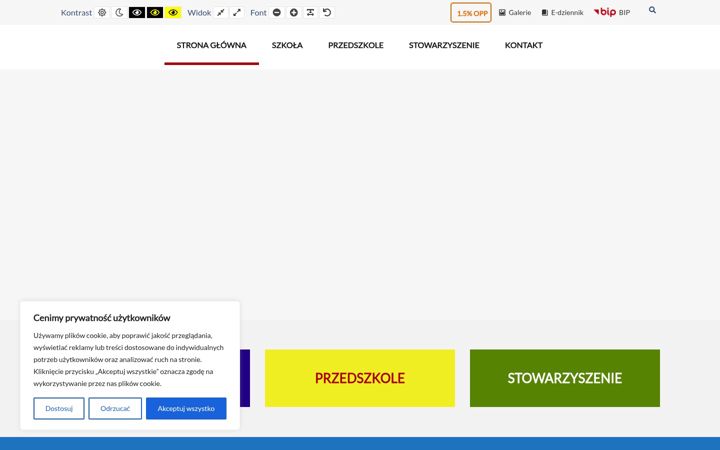Viewport: 720px width, 450px height.
Task: Enable black-and-white contrast eye icon
Action: pos(137,12)
